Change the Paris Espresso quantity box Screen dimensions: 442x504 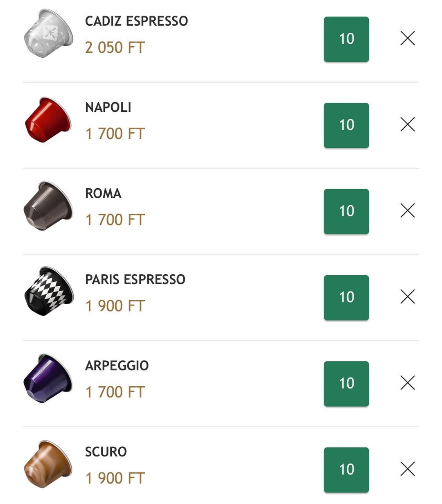346,298
